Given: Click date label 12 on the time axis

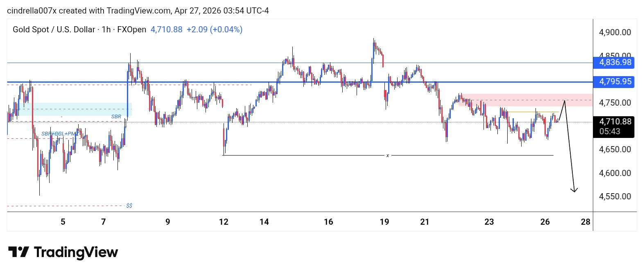Looking at the screenshot, I should click(224, 222).
